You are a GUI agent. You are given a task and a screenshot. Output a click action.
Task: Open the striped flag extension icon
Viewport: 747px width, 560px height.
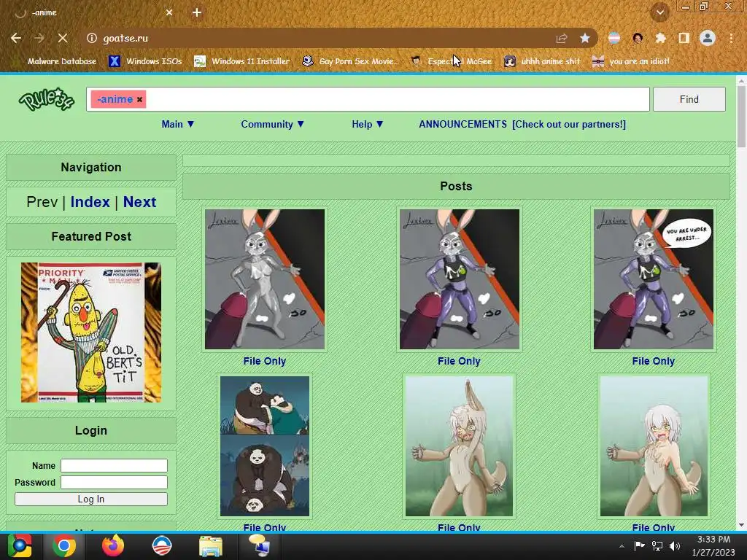pyautogui.click(x=614, y=38)
